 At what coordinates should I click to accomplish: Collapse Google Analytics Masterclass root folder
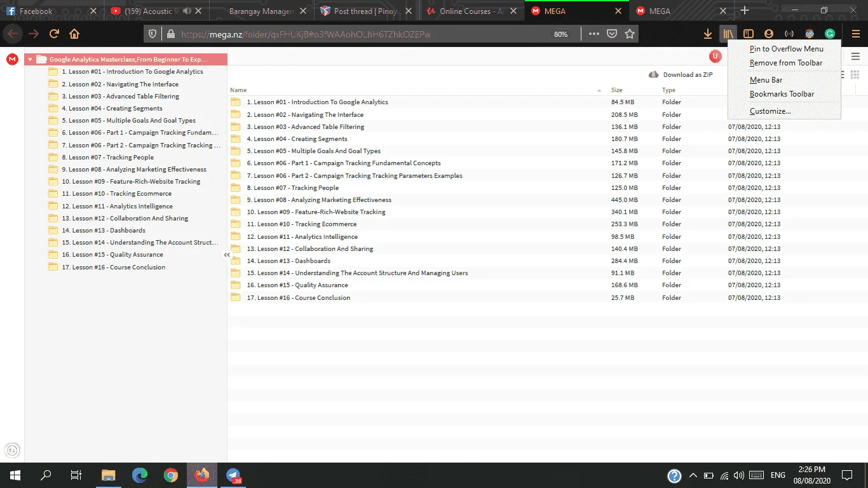pyautogui.click(x=30, y=60)
